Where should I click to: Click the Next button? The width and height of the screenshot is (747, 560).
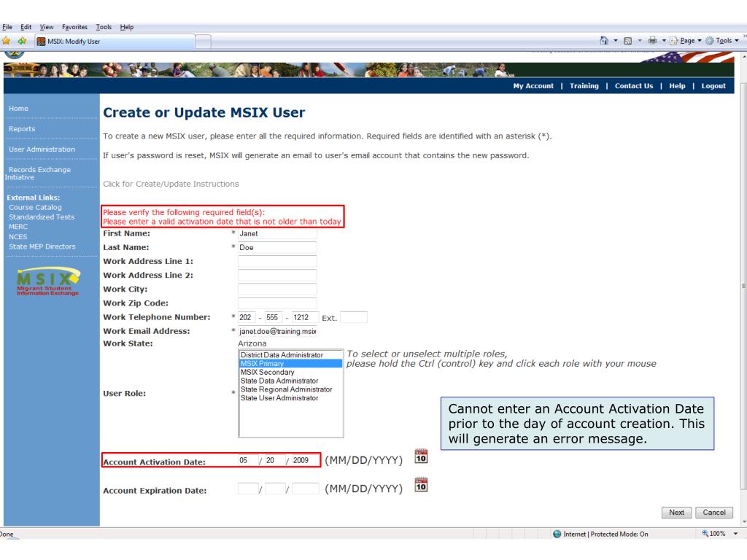click(x=676, y=513)
